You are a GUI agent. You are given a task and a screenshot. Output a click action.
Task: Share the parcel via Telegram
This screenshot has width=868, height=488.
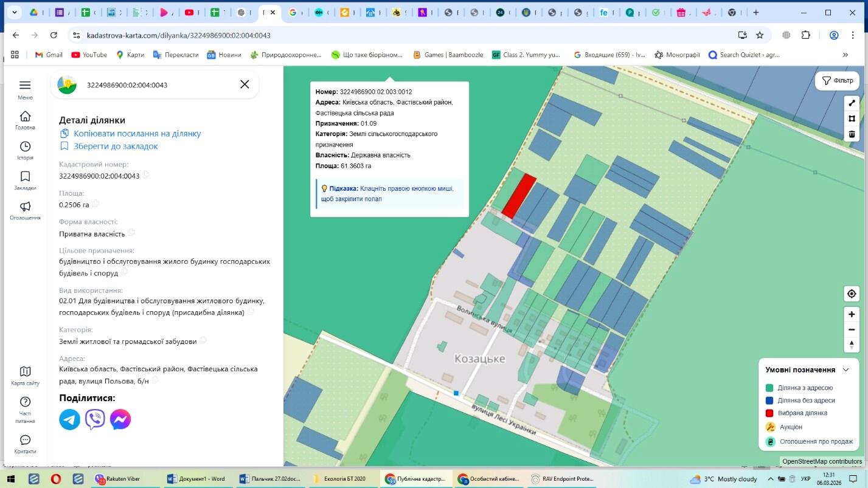coord(69,419)
